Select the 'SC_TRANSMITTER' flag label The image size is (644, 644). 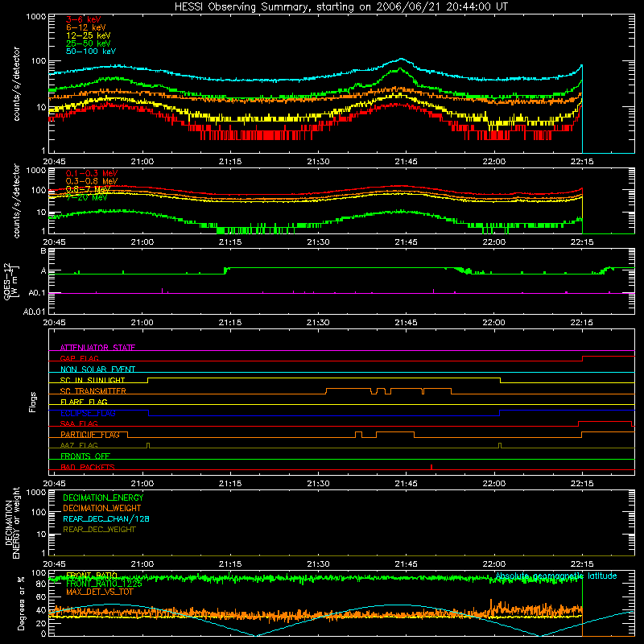click(93, 391)
